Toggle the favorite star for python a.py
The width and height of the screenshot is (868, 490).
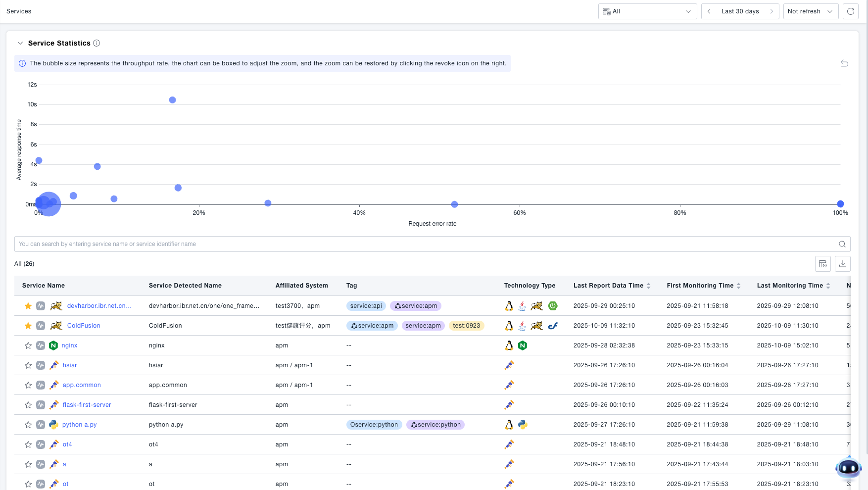point(28,425)
